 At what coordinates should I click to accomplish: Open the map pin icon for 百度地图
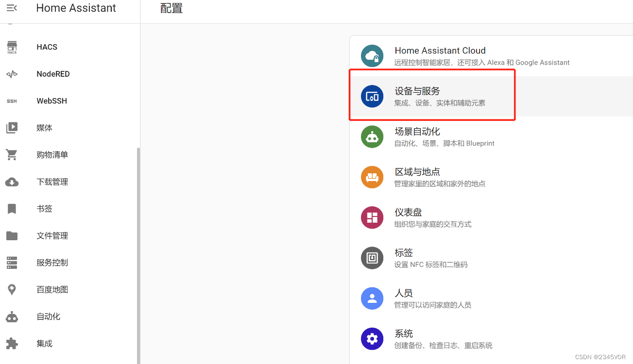tap(12, 290)
